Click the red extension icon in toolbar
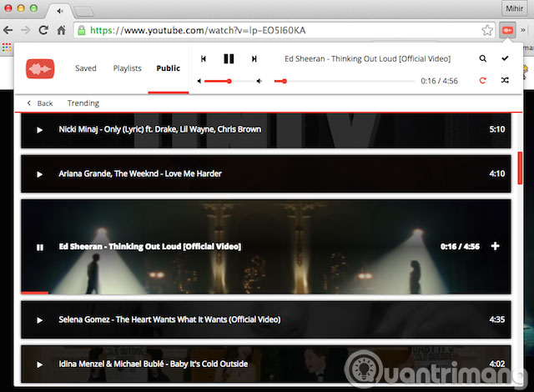The height and width of the screenshot is (392, 534). 507,30
